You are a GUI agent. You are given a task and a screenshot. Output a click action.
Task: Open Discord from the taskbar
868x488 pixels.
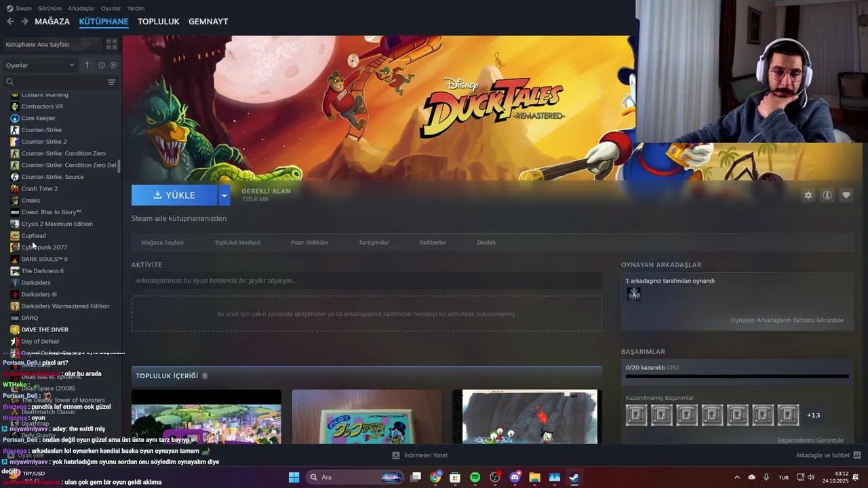[x=515, y=477]
